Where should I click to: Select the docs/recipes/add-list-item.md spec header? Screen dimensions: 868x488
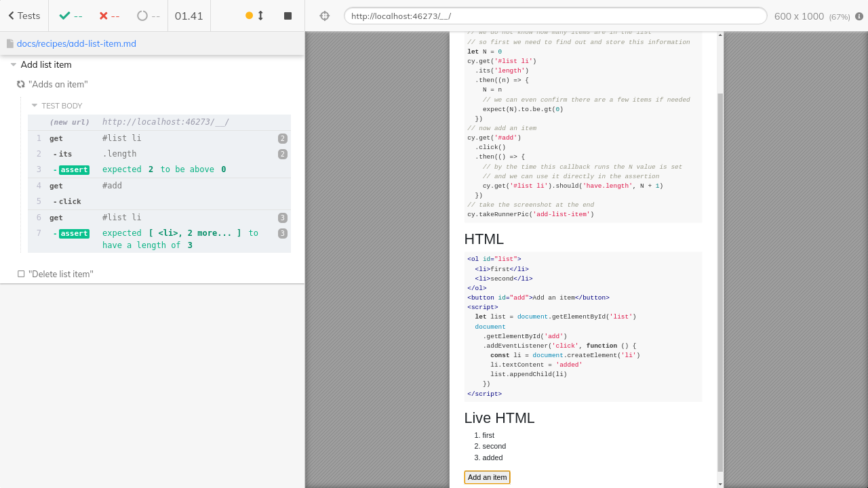pyautogui.click(x=76, y=42)
